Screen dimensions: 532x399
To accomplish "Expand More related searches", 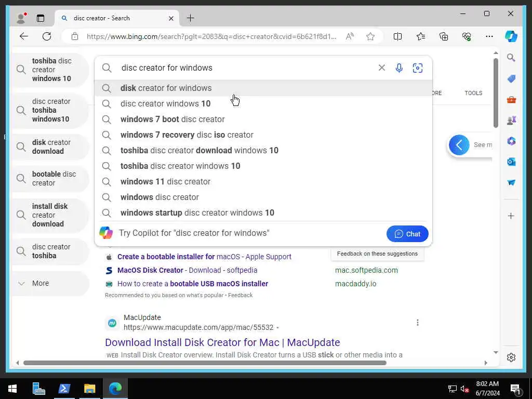I will point(50,283).
